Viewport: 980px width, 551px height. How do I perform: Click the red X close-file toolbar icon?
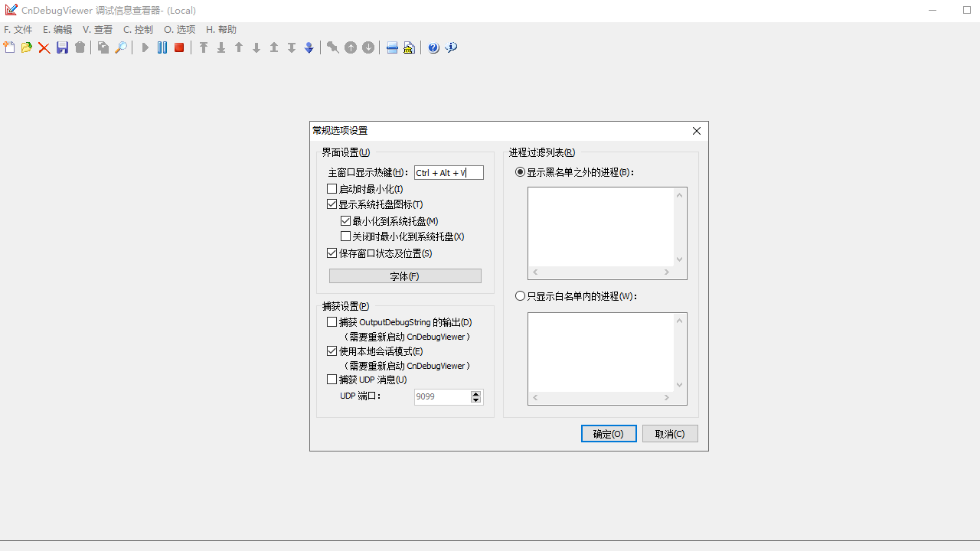coord(44,47)
